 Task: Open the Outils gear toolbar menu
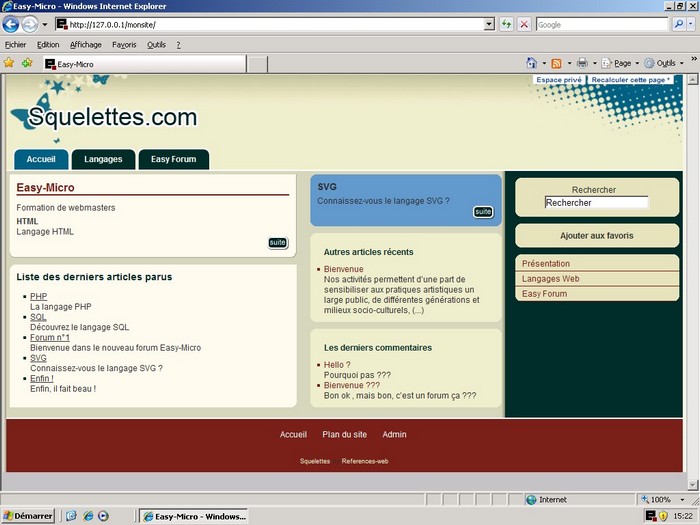pyautogui.click(x=664, y=63)
